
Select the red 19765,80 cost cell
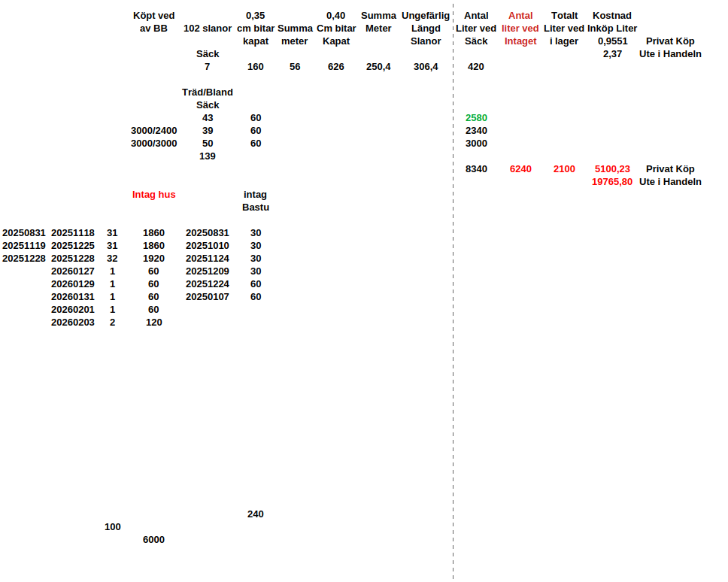coord(612,182)
